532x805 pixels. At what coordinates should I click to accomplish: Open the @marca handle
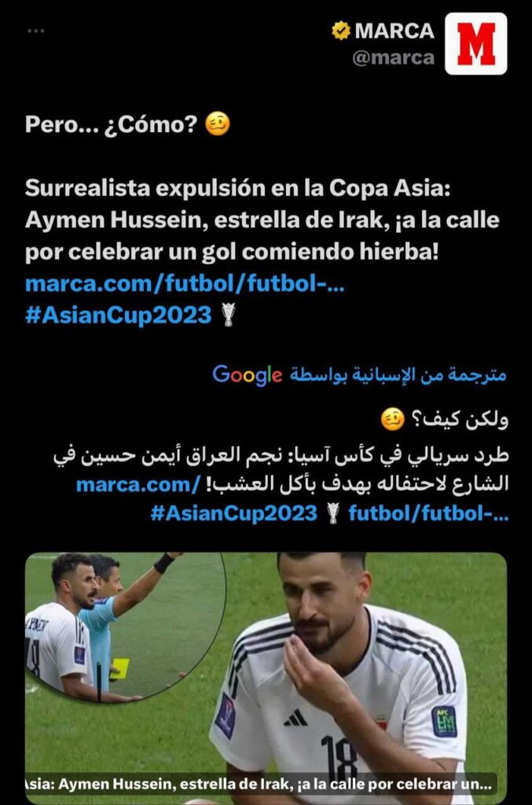tap(394, 58)
